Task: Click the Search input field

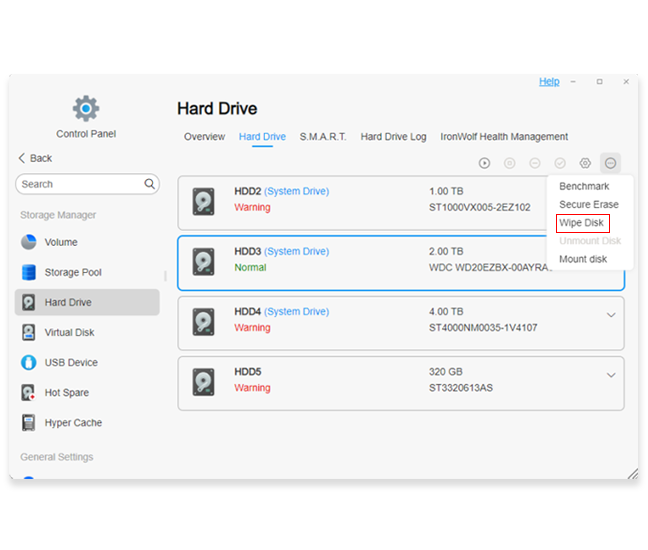Action: (x=80, y=184)
